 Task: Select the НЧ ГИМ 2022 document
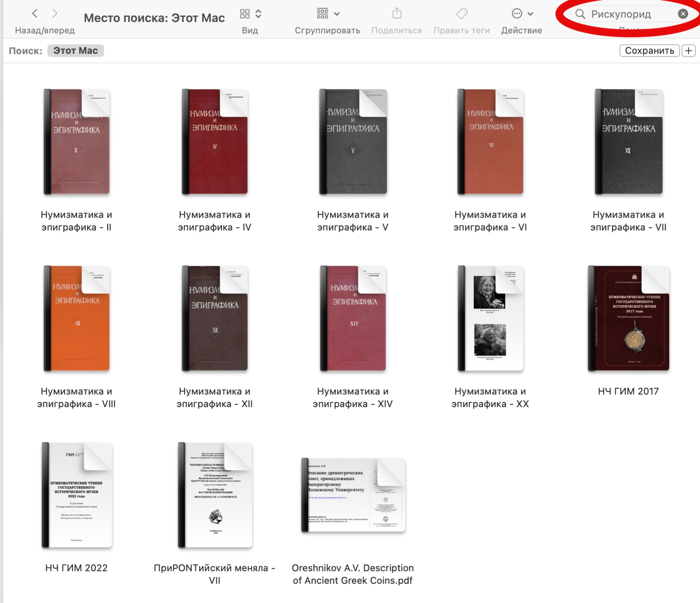click(x=77, y=495)
